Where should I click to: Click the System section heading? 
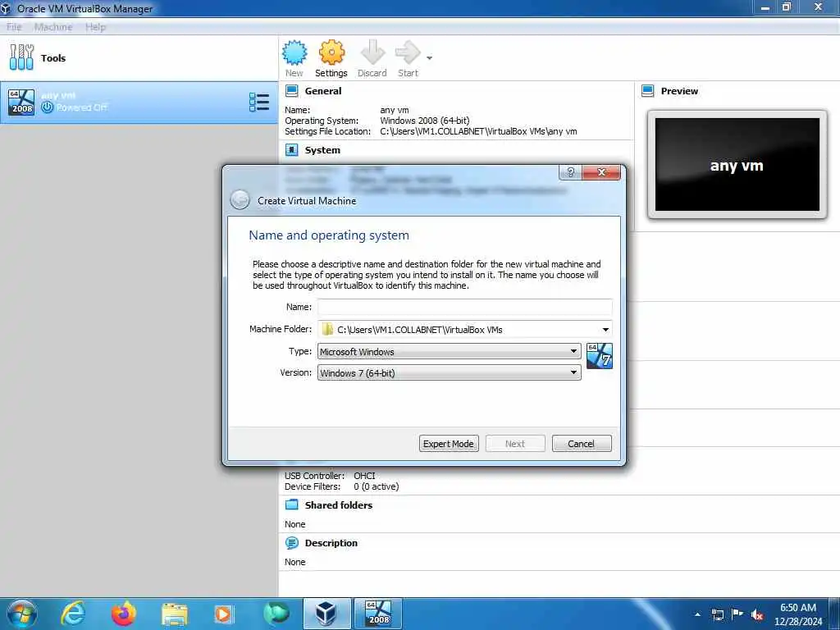[322, 150]
